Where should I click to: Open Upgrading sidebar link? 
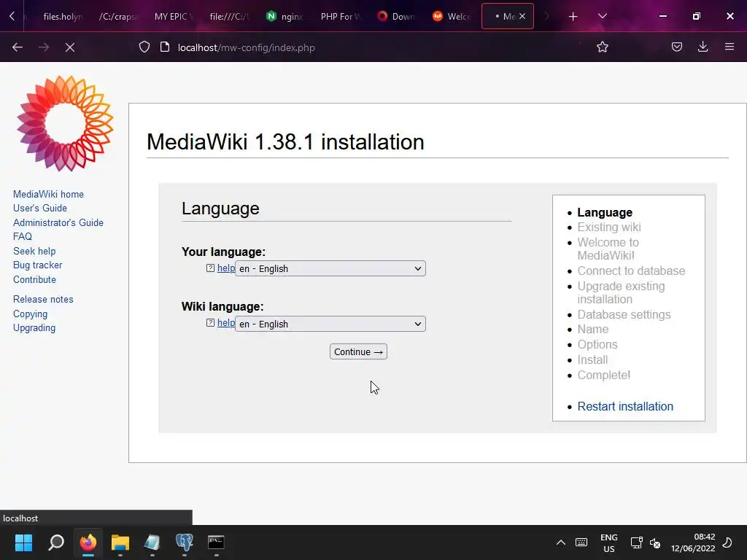click(34, 327)
